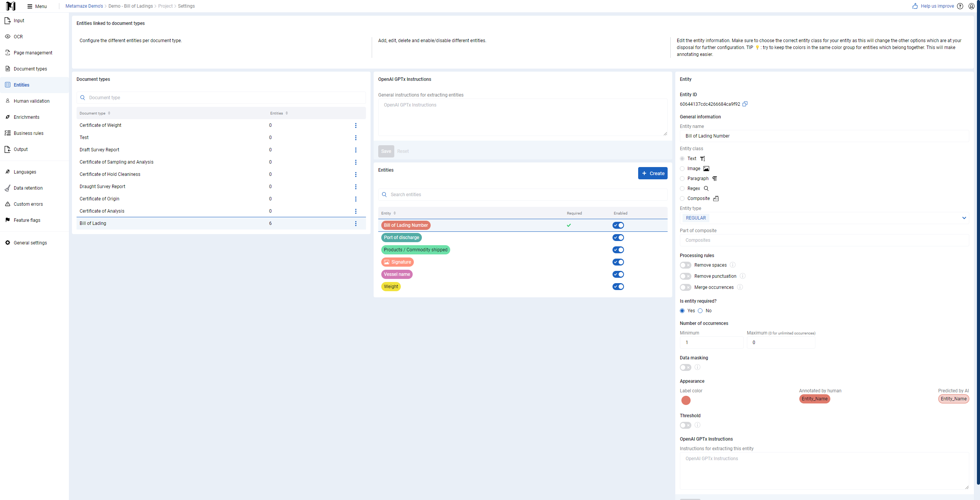Click Metamaze Demo's breadcrumb link

(84, 6)
